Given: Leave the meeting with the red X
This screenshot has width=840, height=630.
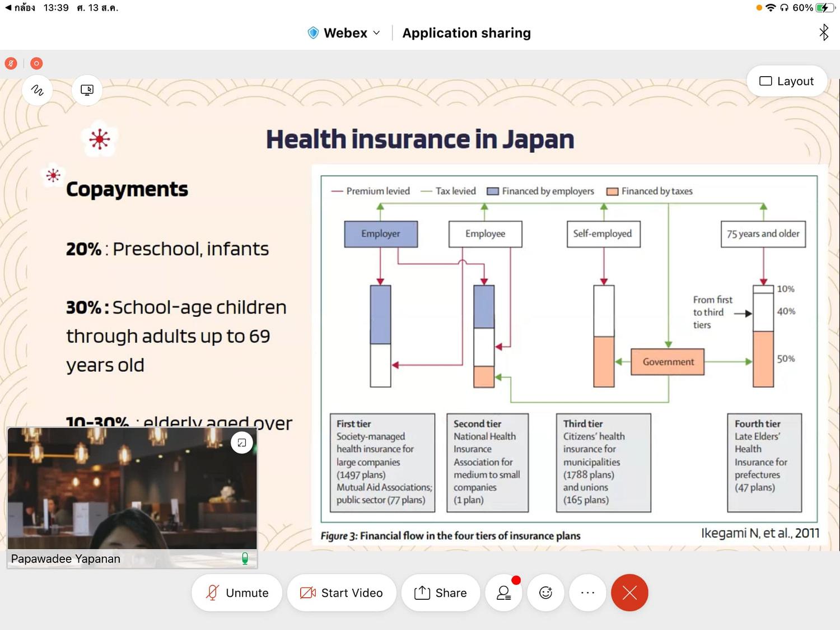Looking at the screenshot, I should (x=630, y=593).
